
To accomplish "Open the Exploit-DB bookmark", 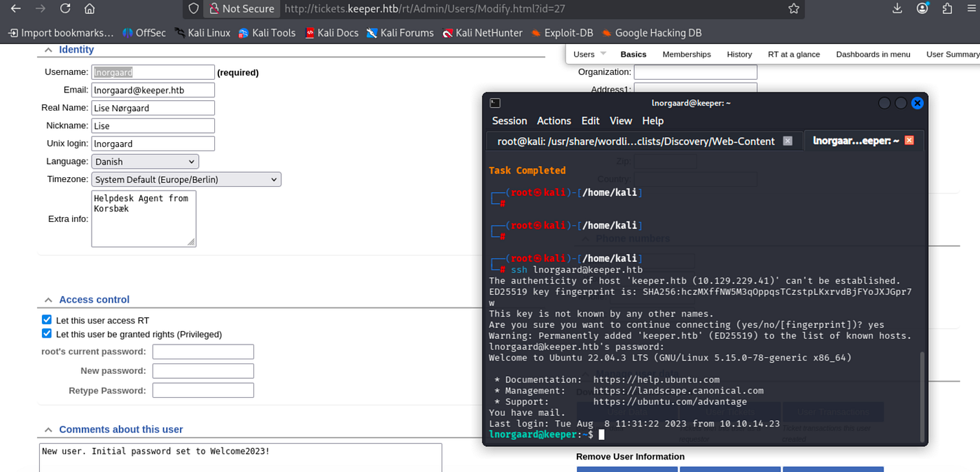I will (x=563, y=33).
